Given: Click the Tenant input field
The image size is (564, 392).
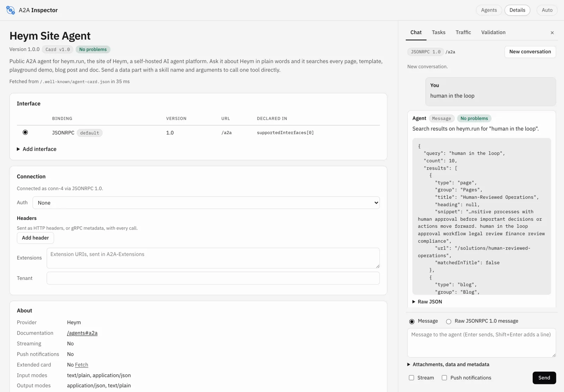Looking at the screenshot, I should tap(213, 278).
